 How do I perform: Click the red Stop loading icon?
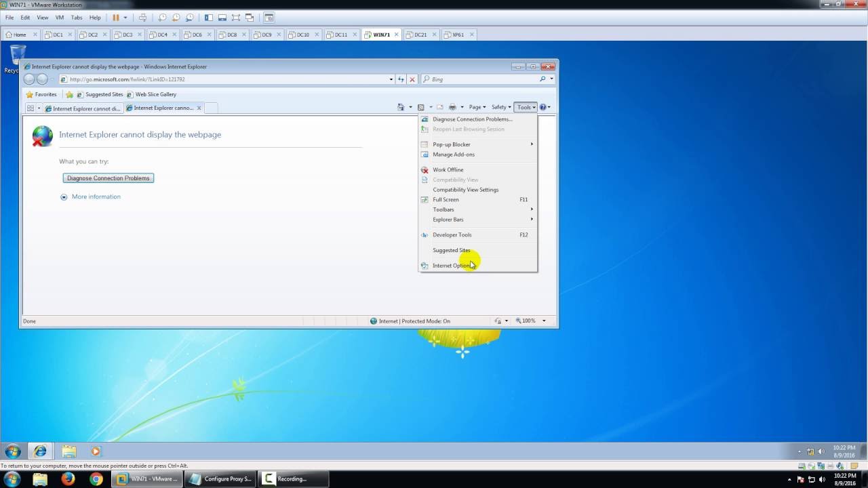click(x=412, y=79)
